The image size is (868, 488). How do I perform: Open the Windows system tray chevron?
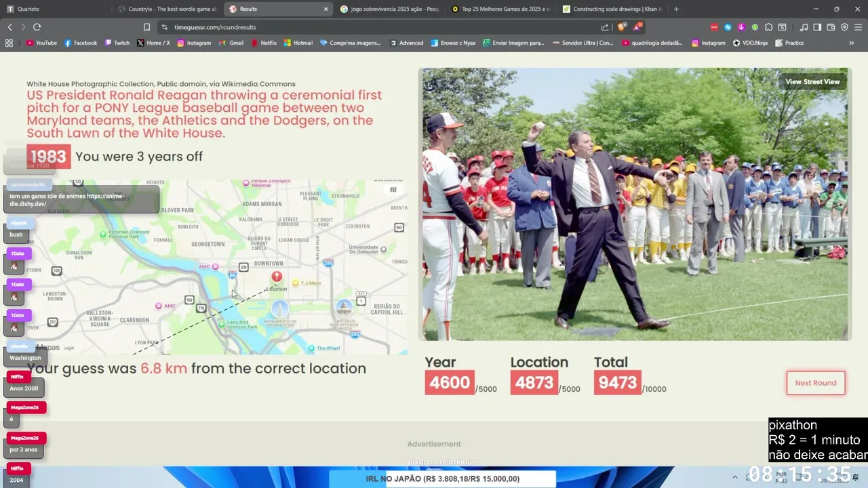point(734,477)
